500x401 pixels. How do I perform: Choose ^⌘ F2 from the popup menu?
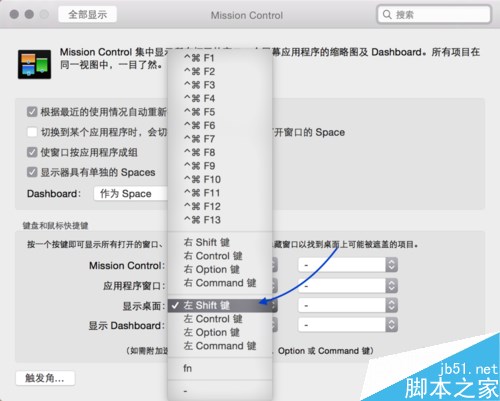tap(220, 71)
